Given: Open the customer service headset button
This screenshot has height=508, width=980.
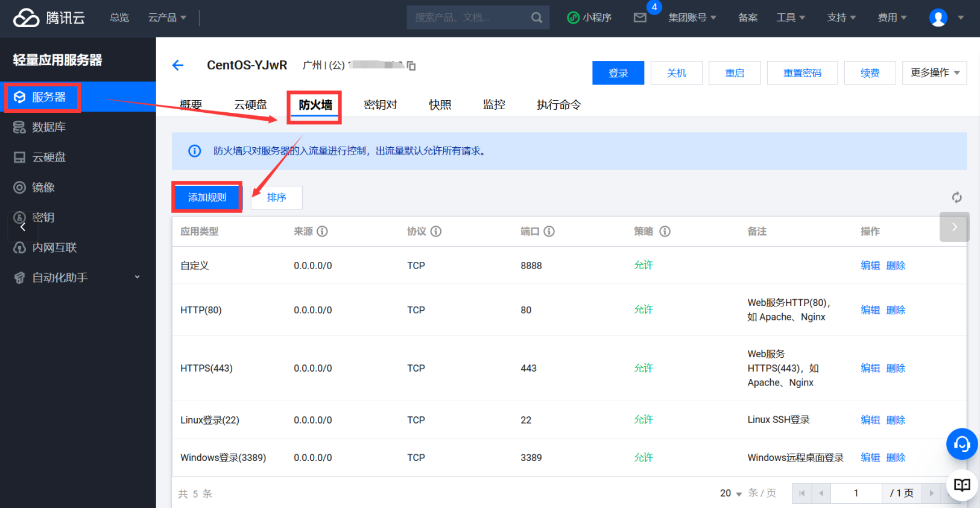Looking at the screenshot, I should pos(962,444).
